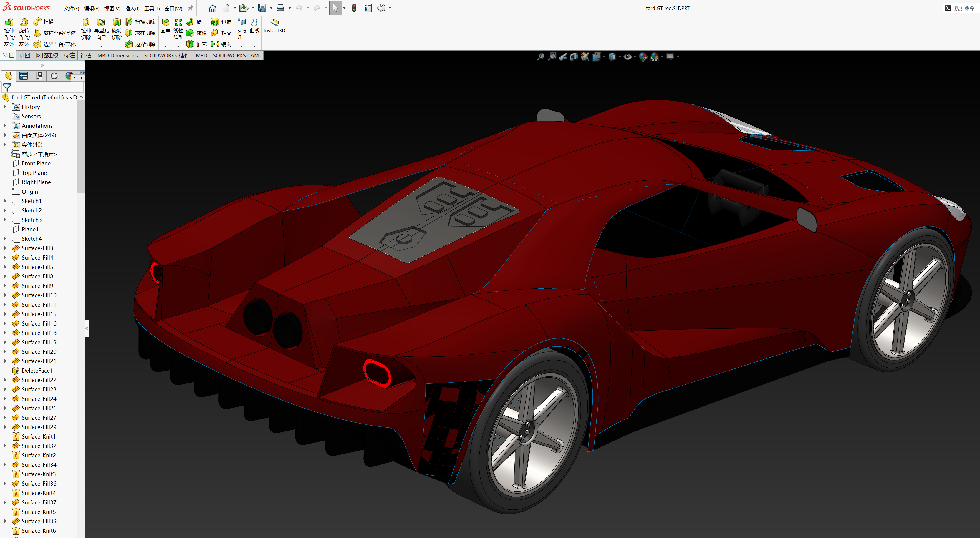Select the Revolved Cut (旋转切除) tool
980x538 pixels.
[117, 29]
